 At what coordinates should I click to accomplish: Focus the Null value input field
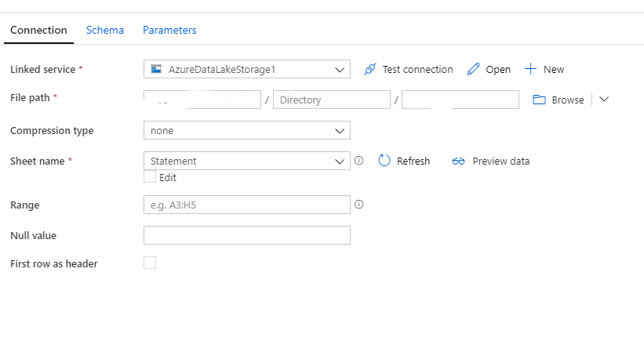click(x=247, y=235)
